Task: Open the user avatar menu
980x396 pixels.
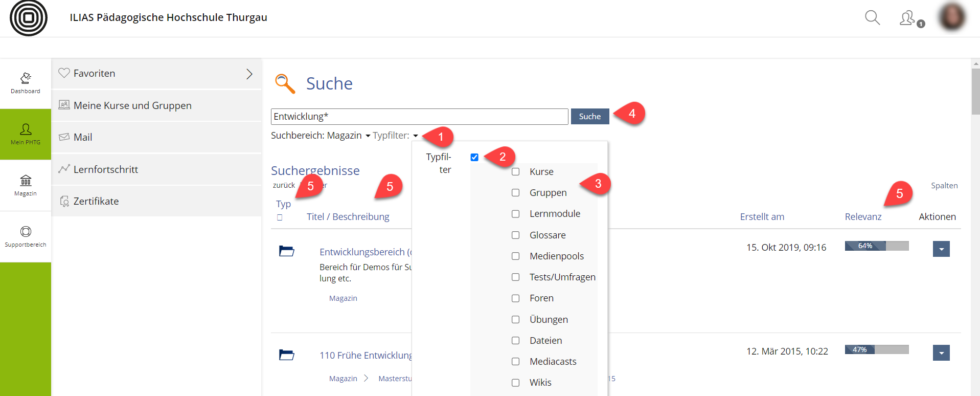Action: pyautogui.click(x=952, y=17)
